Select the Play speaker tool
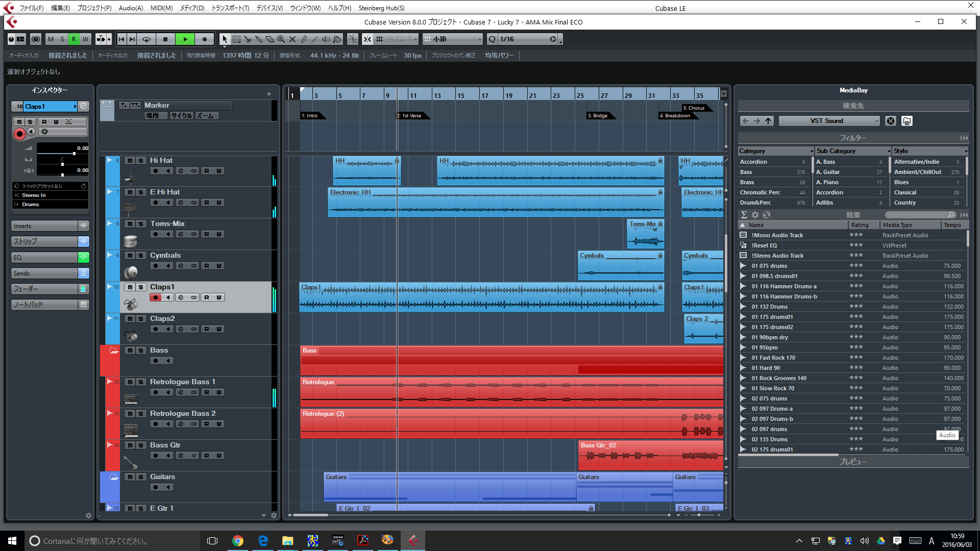980x551 pixels. (326, 39)
